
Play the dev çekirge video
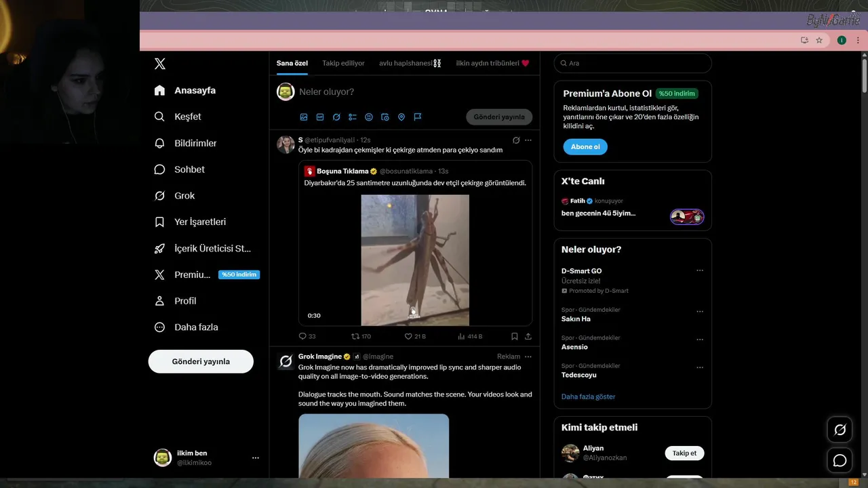coord(415,260)
